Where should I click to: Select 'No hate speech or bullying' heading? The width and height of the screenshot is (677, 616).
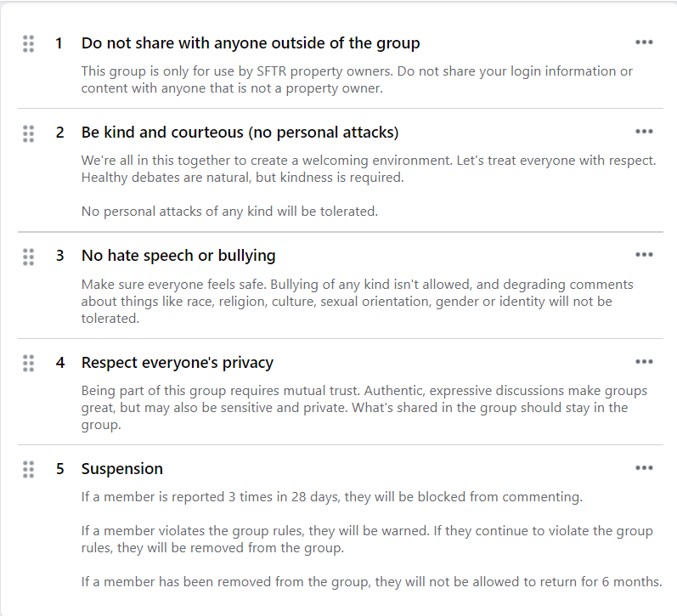point(178,256)
